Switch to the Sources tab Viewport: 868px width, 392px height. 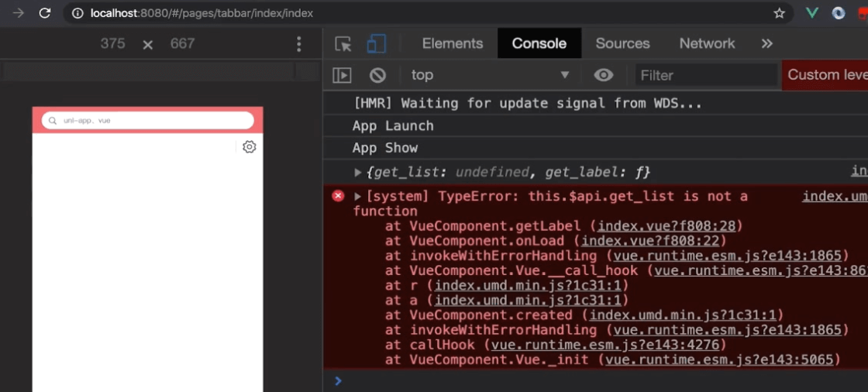point(623,43)
